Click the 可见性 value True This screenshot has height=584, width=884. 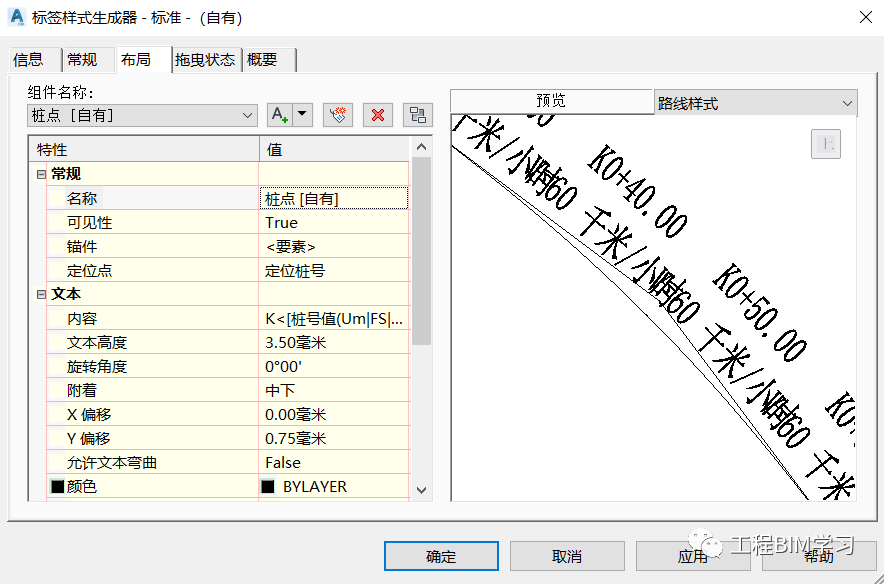point(334,223)
